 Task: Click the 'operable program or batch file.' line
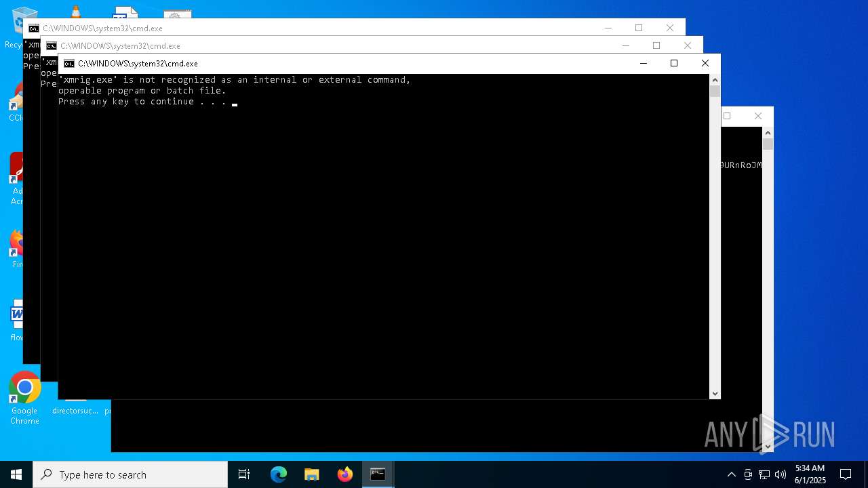coord(142,91)
